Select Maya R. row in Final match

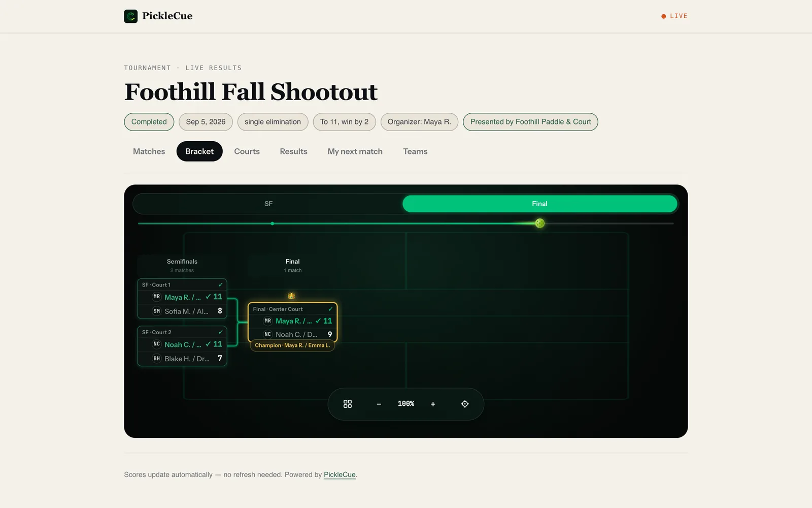[292, 321]
